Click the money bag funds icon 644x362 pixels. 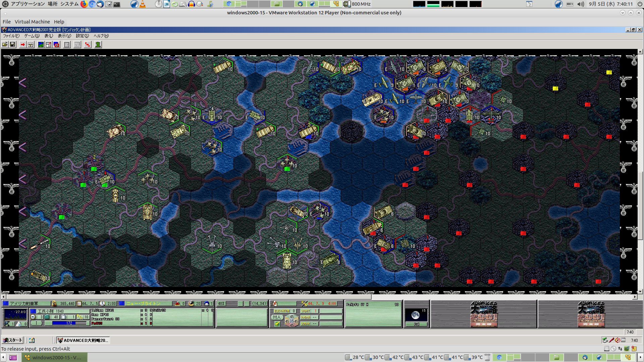pos(54,304)
